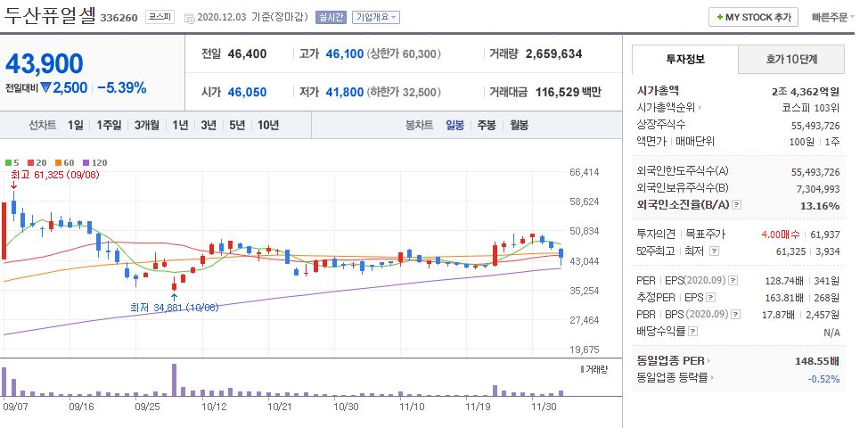
Task: Click the 09/07 date label on chart axis
Action: coord(14,407)
